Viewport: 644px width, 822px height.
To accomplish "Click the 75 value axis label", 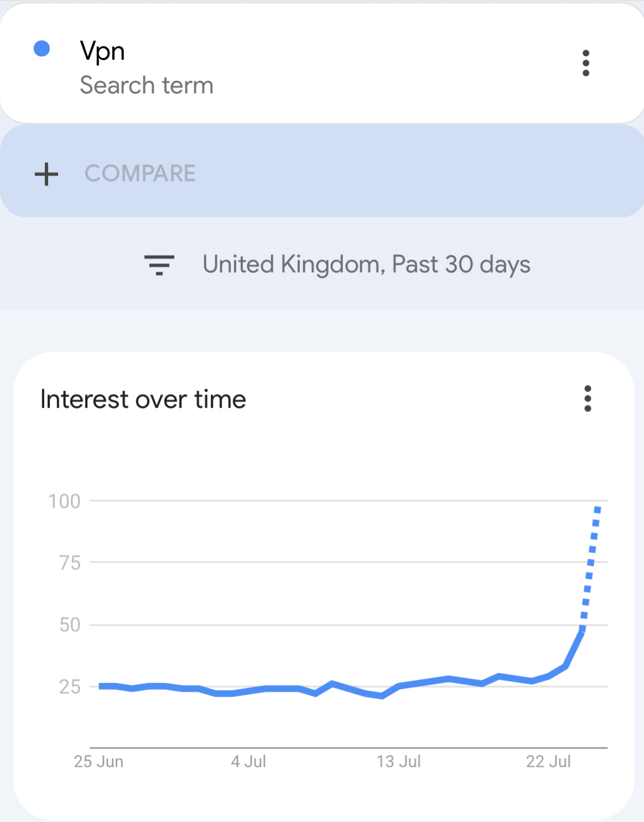I will (70, 563).
